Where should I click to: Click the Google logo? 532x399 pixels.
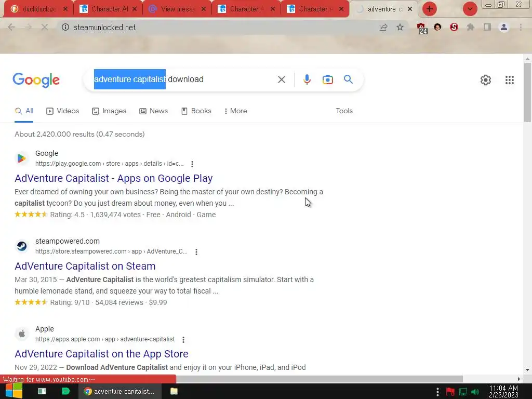36,80
